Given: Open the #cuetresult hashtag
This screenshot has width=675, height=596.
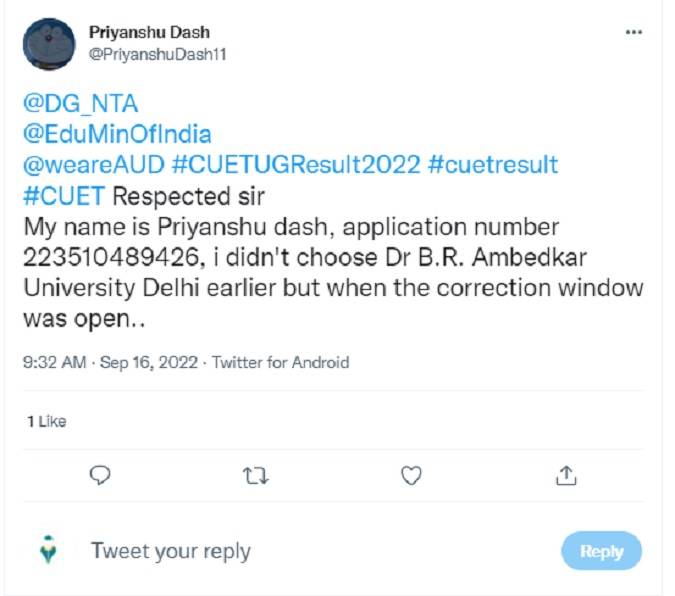Looking at the screenshot, I should point(492,163).
